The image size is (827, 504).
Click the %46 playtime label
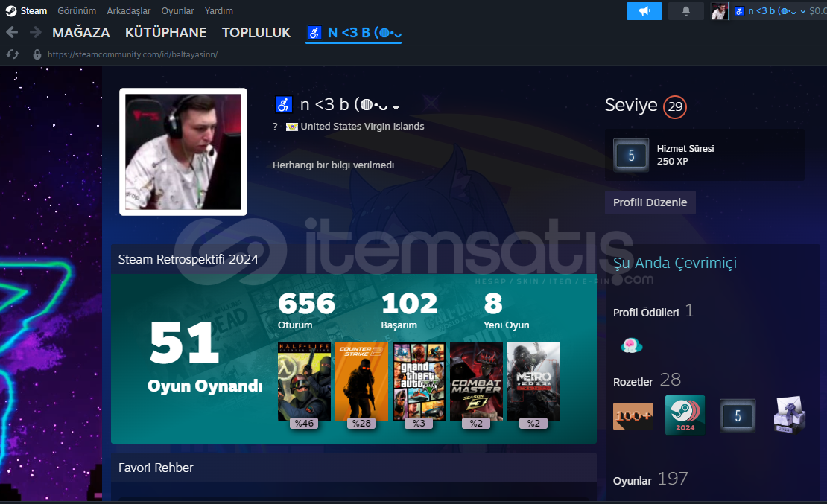point(304,424)
